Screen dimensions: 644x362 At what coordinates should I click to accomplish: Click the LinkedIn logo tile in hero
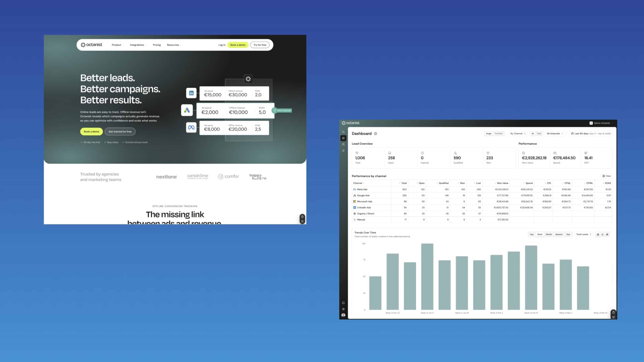point(191,93)
